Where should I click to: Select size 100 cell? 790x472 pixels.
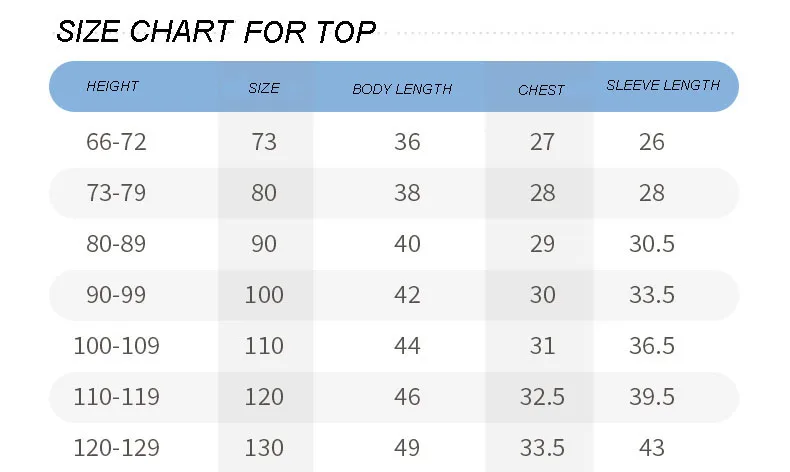(264, 295)
